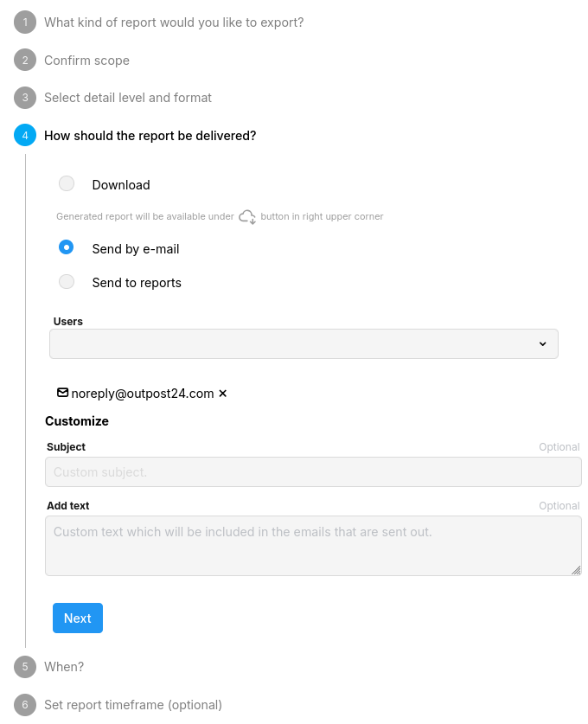The height and width of the screenshot is (724, 588).
Task: Click the blue step 4 badge
Action: tap(25, 135)
